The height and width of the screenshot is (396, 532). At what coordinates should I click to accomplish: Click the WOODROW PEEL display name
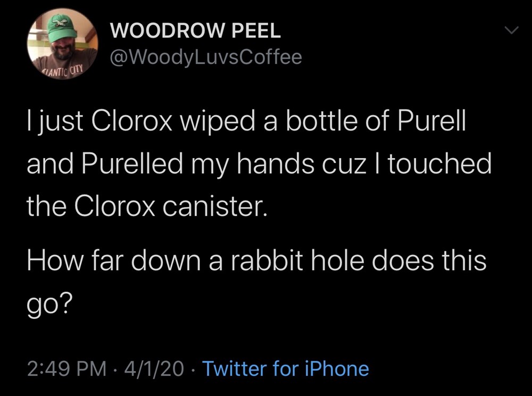[x=194, y=31]
